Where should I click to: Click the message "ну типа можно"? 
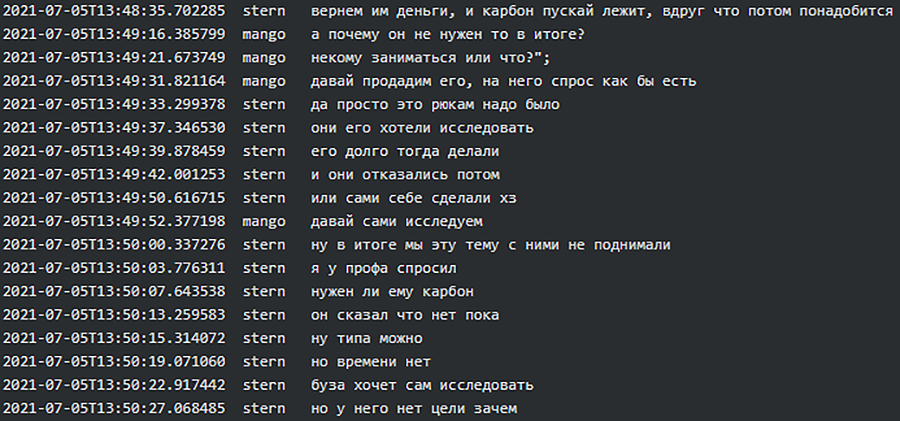point(368,338)
